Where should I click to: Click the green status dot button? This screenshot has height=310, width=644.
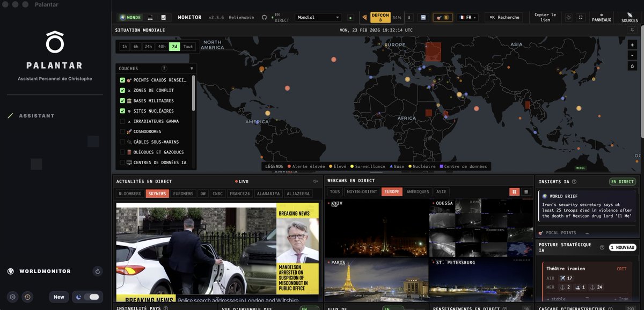click(x=350, y=17)
